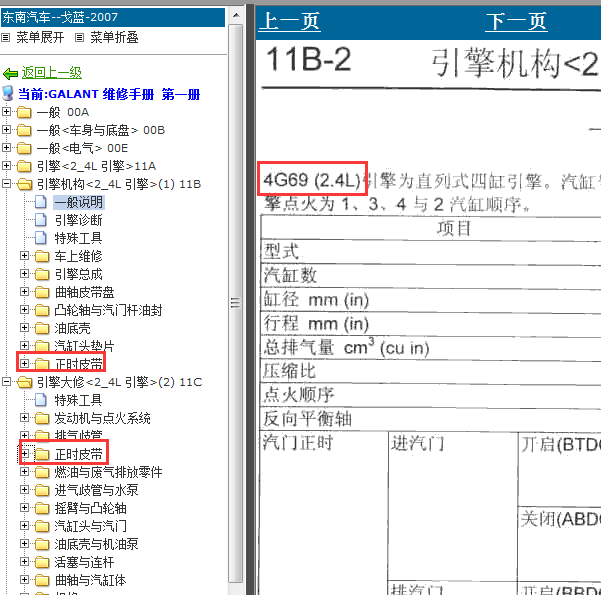Select 排气歧管 tree item
The image size is (601, 595).
click(x=79, y=435)
